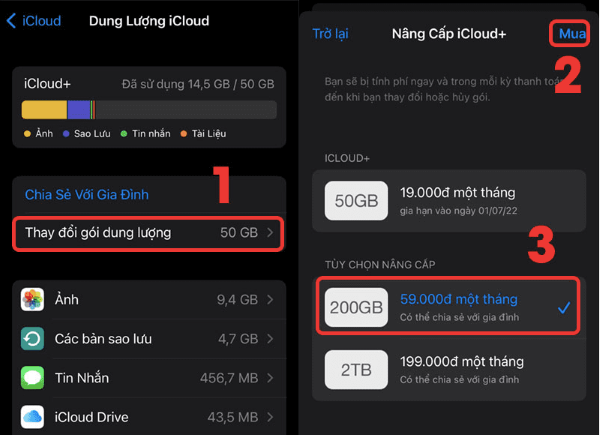Tap the iCloud Drive cloud icon
This screenshot has height=435, width=600.
[x=33, y=416]
